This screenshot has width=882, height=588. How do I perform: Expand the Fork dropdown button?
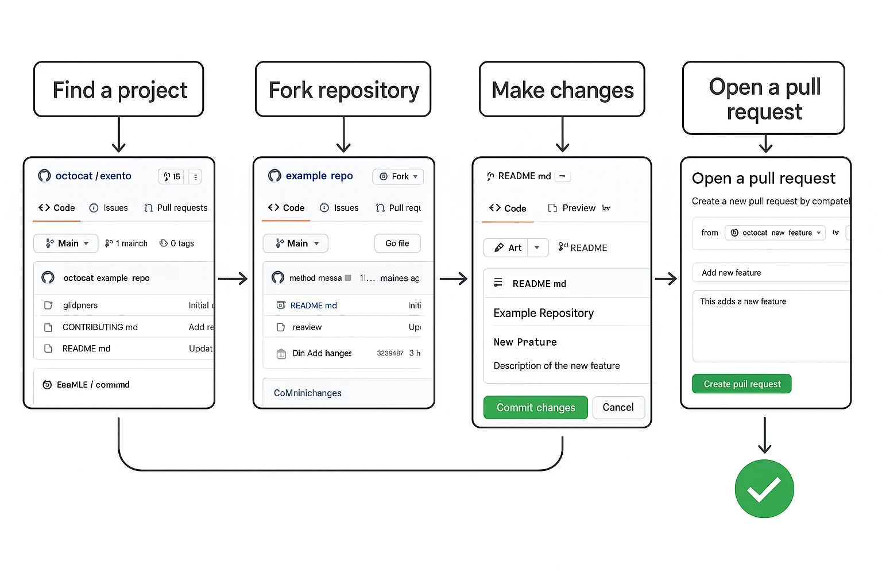tap(398, 176)
